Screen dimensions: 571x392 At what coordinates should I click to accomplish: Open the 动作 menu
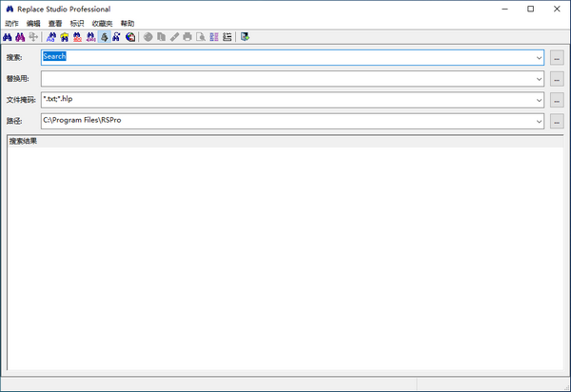tap(11, 23)
